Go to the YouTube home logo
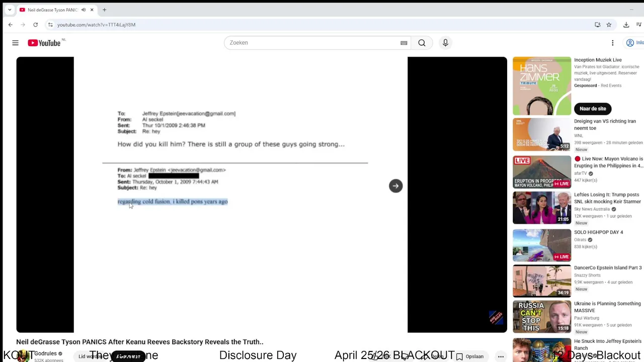This screenshot has height=362, width=644. [x=44, y=43]
